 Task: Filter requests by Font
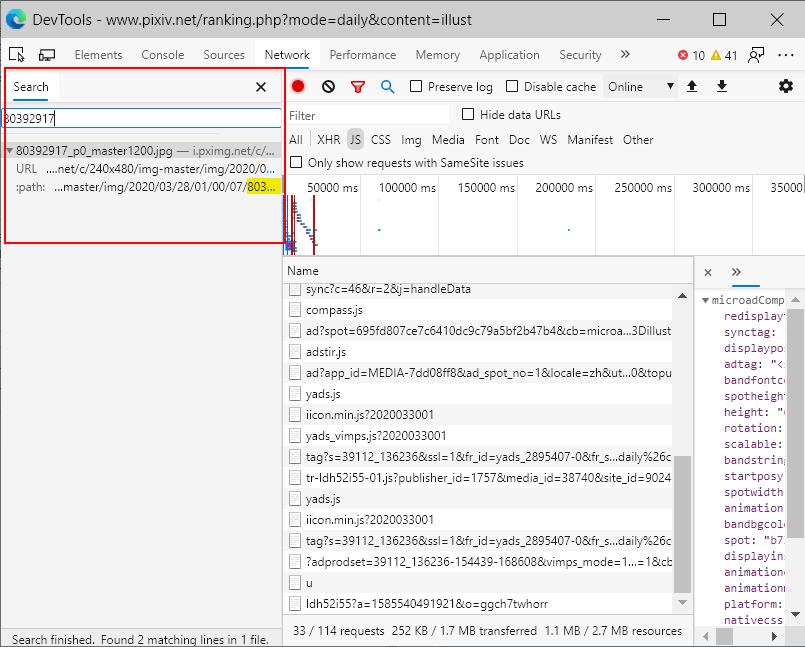click(487, 140)
